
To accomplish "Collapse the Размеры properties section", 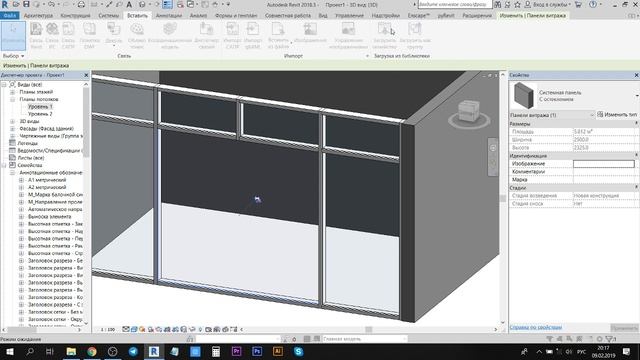I will pyautogui.click(x=636, y=123).
